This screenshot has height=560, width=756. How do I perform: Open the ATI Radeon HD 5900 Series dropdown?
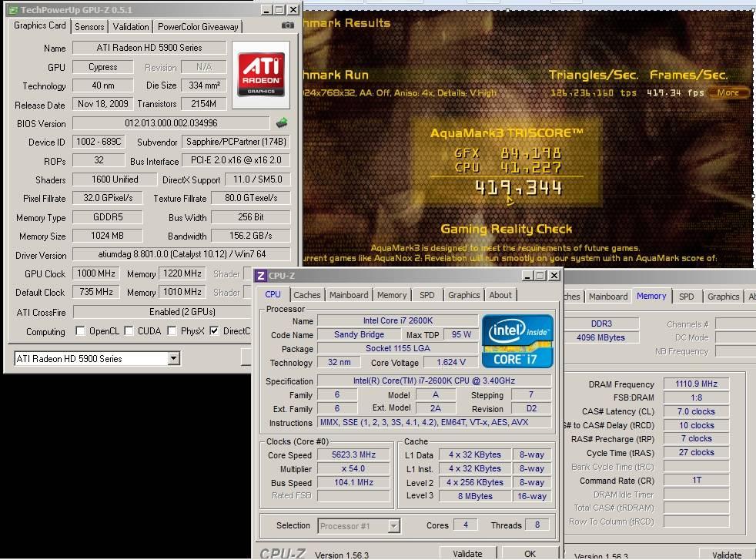[x=173, y=358]
